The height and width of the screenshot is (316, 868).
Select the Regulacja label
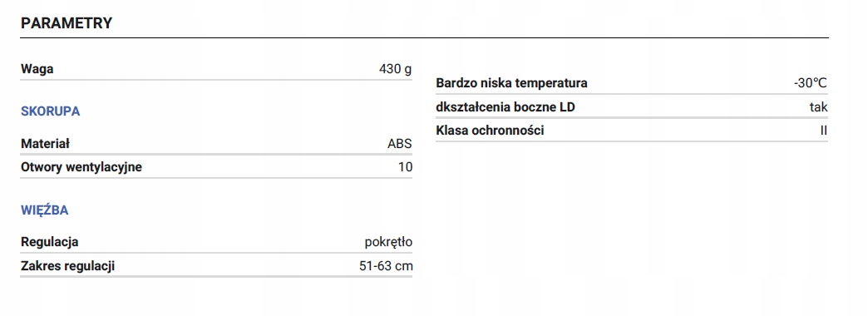click(49, 242)
